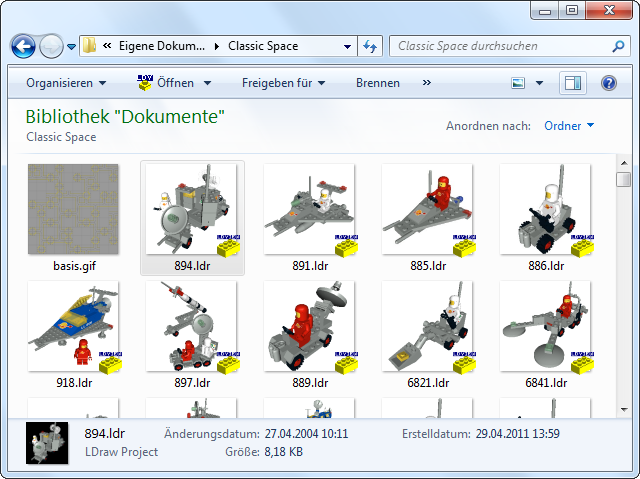640x479 pixels.
Task: Click the file name label '897.ldr'
Action: (x=192, y=383)
